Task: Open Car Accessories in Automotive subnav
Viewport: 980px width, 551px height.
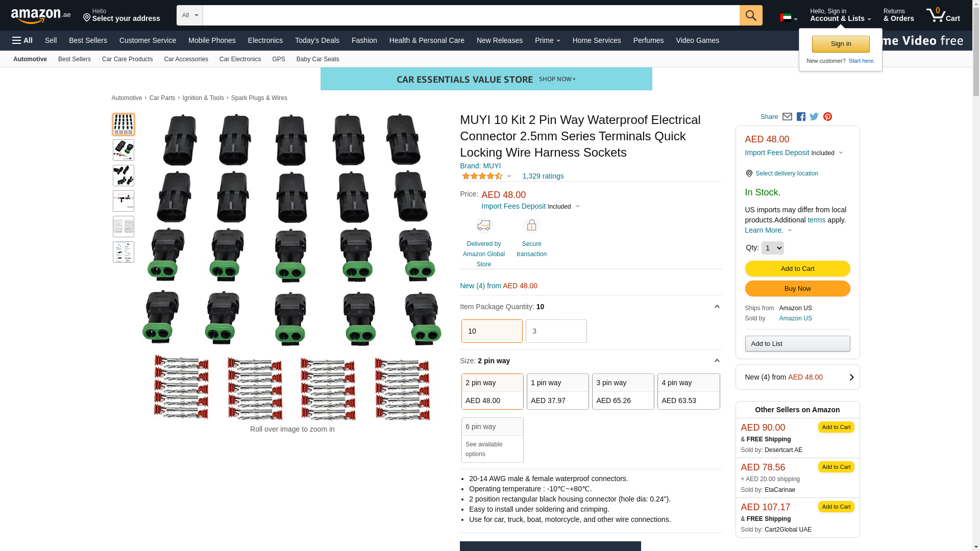Action: click(x=186, y=59)
